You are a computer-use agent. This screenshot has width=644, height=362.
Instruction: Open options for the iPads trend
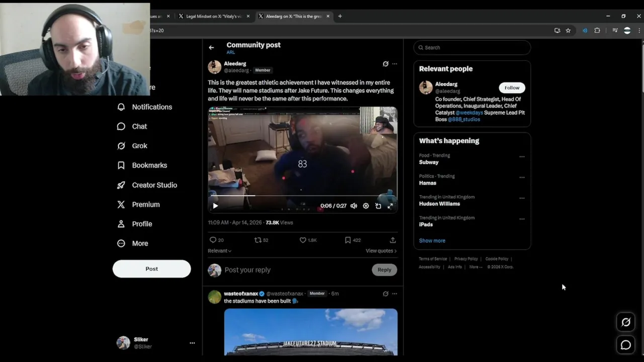[x=522, y=219]
